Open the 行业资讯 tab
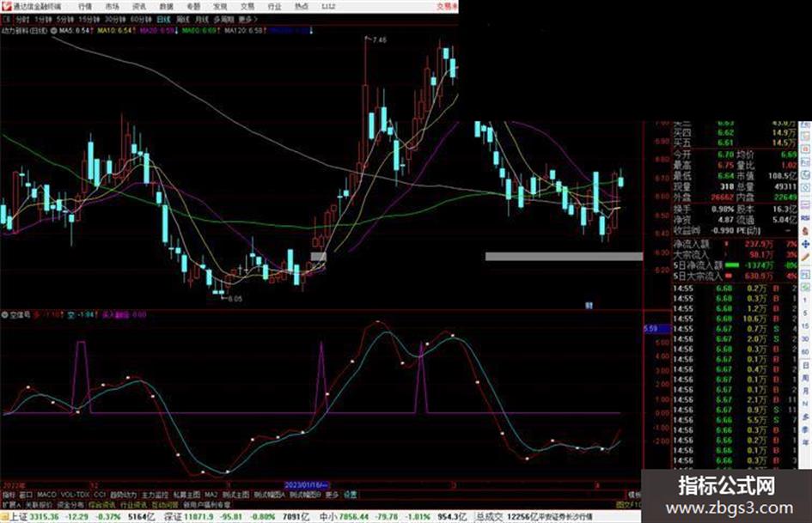The width and height of the screenshot is (812, 523). [133, 504]
